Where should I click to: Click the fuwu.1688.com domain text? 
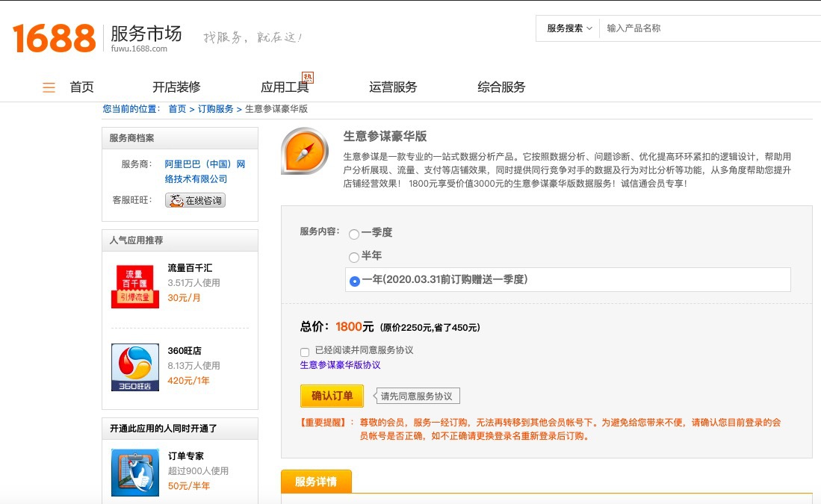[139, 49]
